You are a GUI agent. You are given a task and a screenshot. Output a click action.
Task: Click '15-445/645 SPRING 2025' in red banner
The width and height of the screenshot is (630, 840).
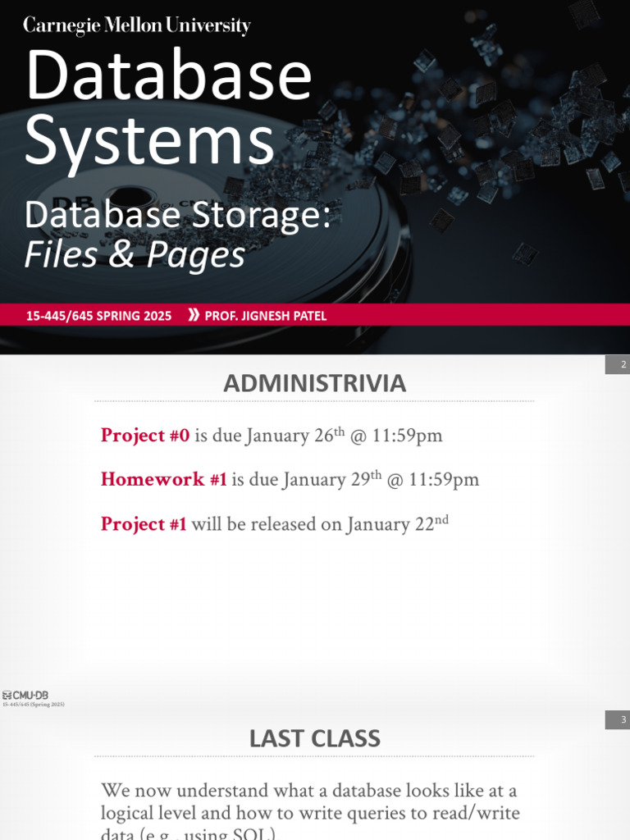coord(98,316)
